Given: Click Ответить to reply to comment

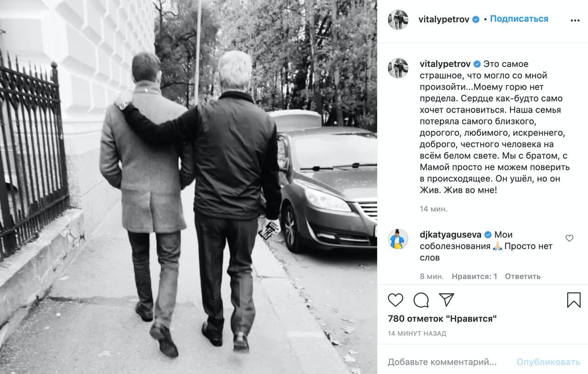Looking at the screenshot, I should click(x=523, y=276).
